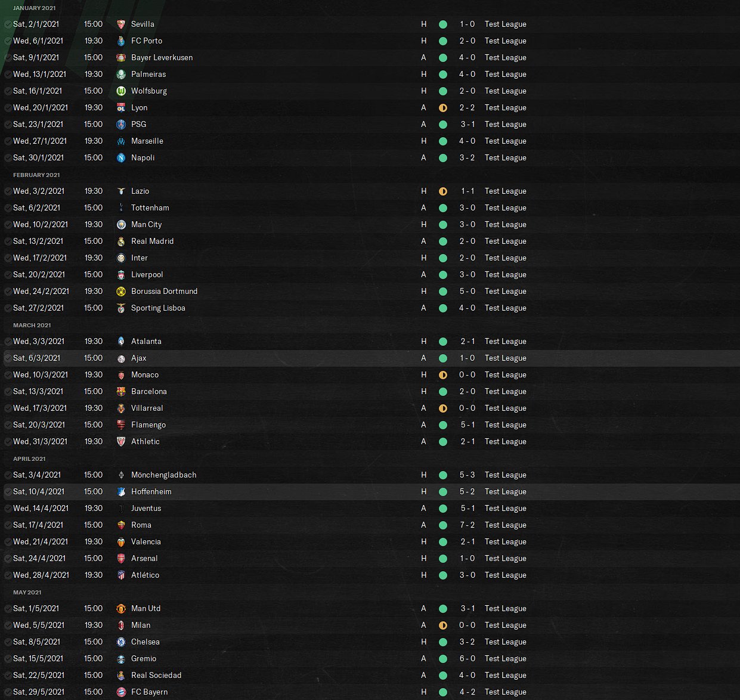
Task: Click the draw indicator for Monaco match
Action: coord(442,375)
